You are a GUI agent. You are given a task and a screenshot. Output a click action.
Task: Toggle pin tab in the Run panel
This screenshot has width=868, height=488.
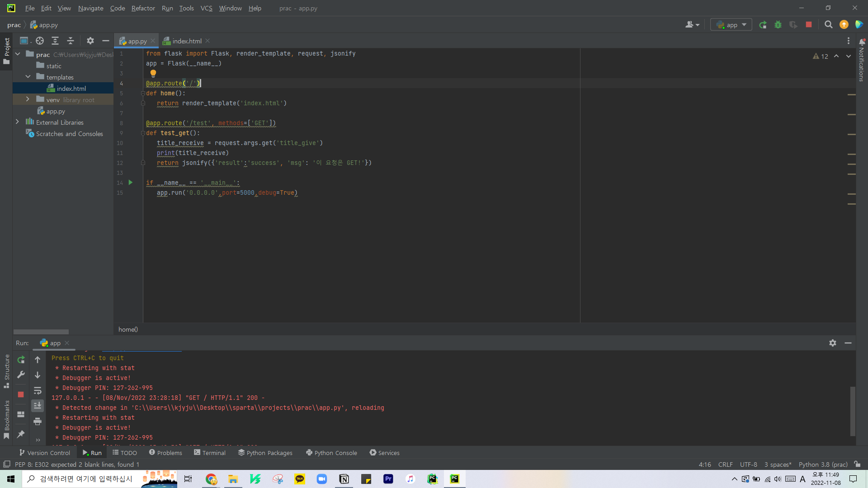pos(21,434)
